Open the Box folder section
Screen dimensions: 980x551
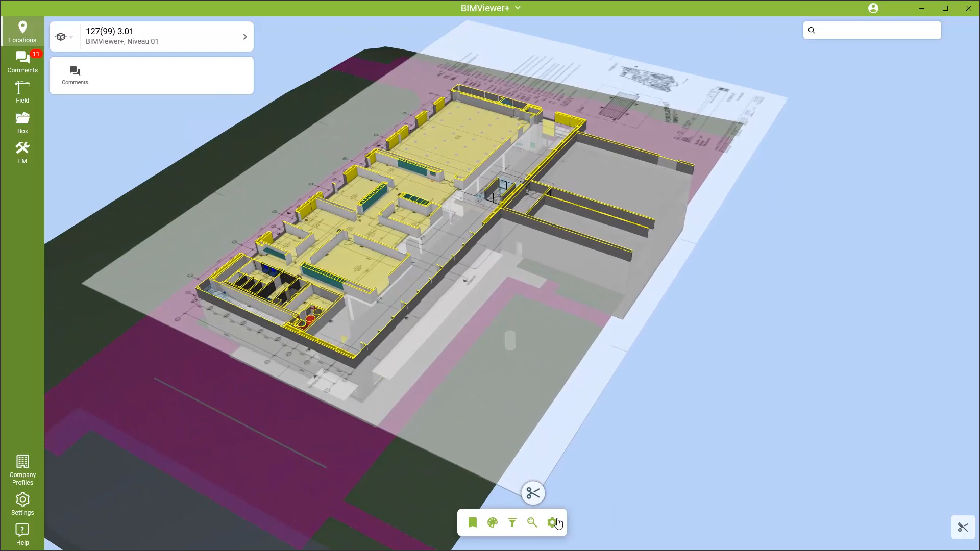pyautogui.click(x=22, y=122)
